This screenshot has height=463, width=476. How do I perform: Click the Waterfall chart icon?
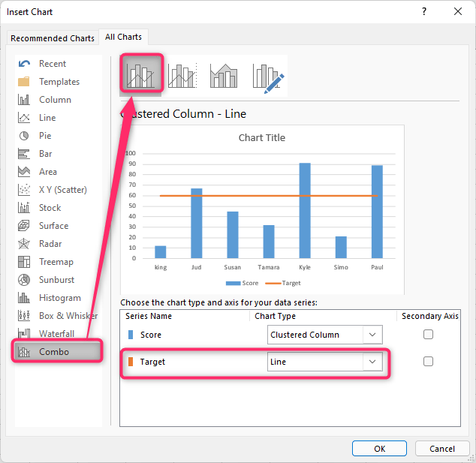pyautogui.click(x=24, y=333)
